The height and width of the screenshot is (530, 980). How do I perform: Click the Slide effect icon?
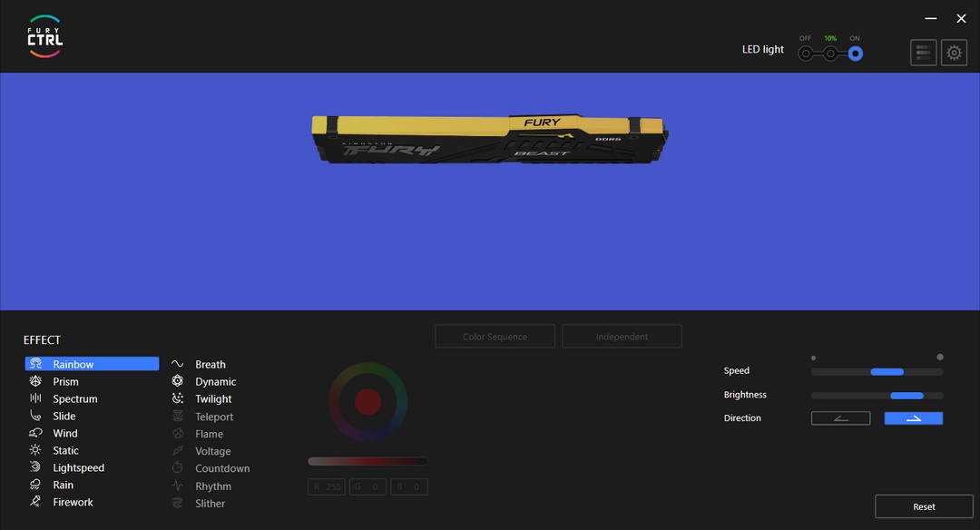[35, 416]
